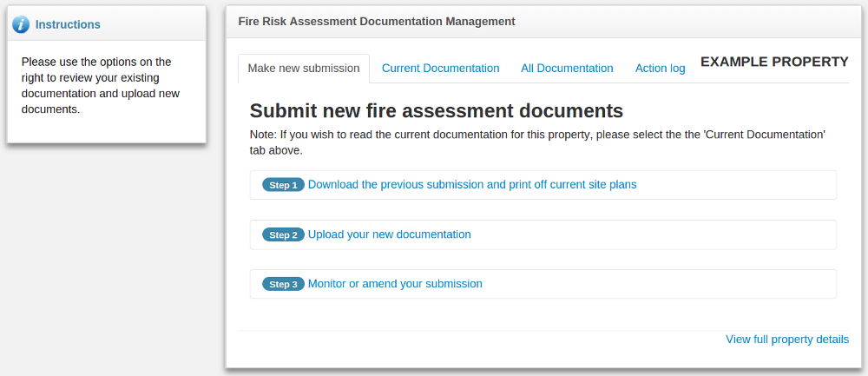This screenshot has height=376, width=868.
Task: Click the Step 1 badge
Action: pos(283,185)
